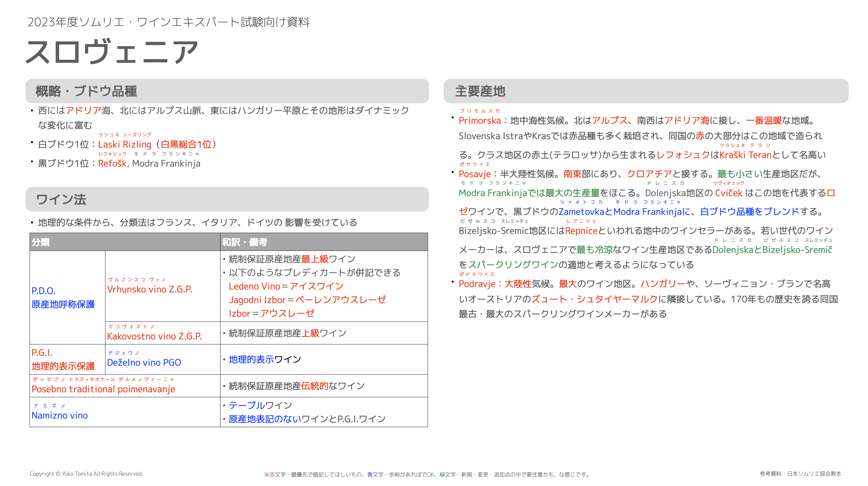Click the 統制保証原産地産伝統的なワイン bullet
Image resolution: width=868 pixels, height=486 pixels.
tap(294, 386)
